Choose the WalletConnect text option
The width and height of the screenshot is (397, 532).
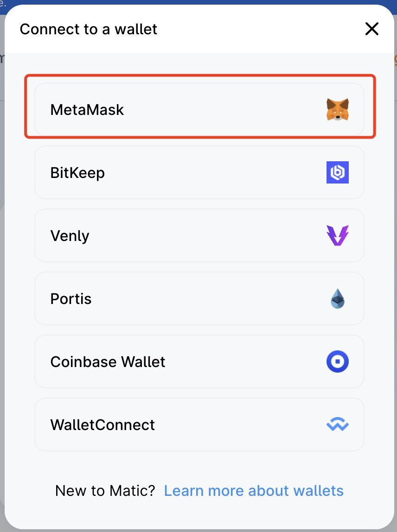point(102,425)
